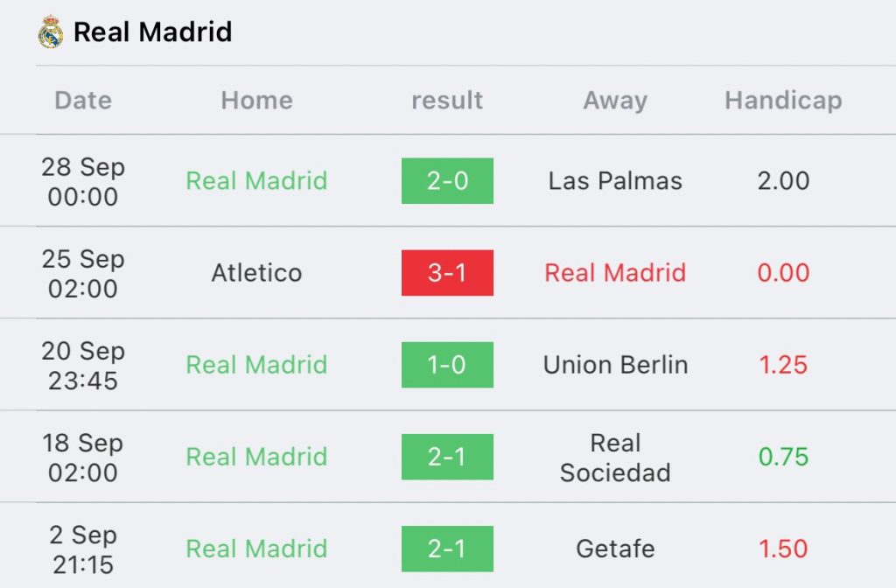The height and width of the screenshot is (588, 896).
Task: Select the Real Sociedad team name
Action: click(x=615, y=457)
